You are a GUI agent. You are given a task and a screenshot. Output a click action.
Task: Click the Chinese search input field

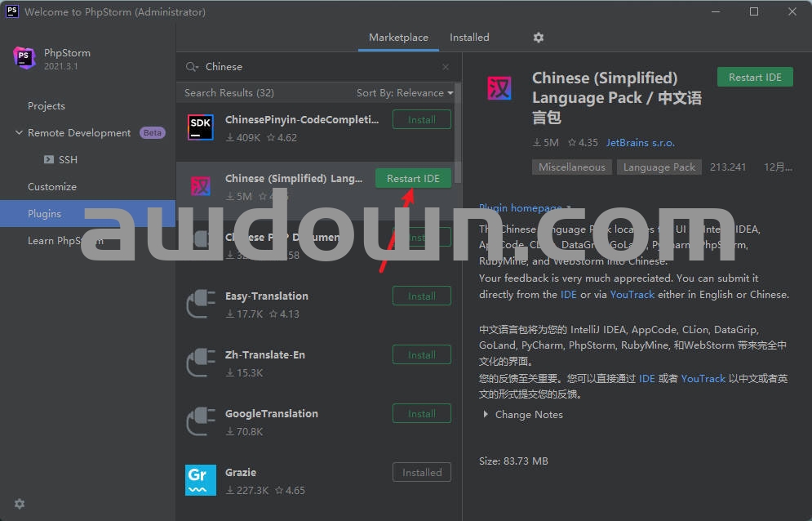click(318, 67)
